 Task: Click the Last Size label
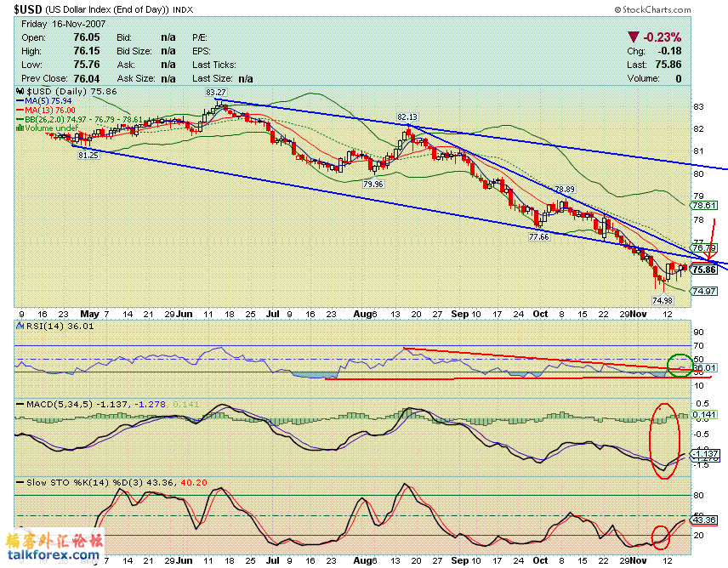[212, 78]
